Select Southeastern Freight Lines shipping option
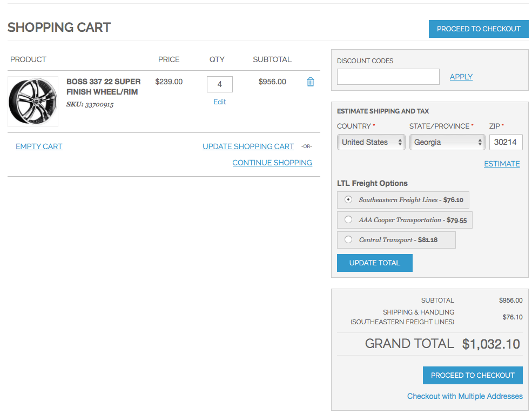 click(x=348, y=199)
